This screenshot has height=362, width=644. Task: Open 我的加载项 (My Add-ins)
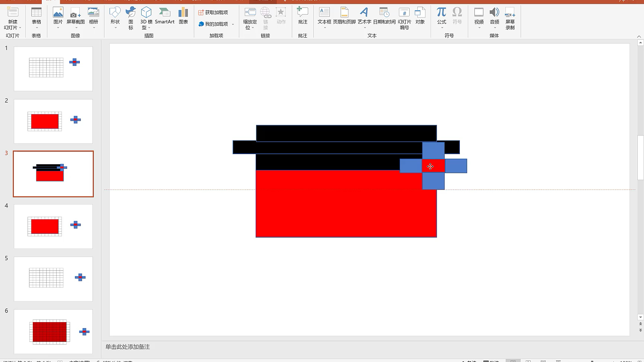point(213,24)
